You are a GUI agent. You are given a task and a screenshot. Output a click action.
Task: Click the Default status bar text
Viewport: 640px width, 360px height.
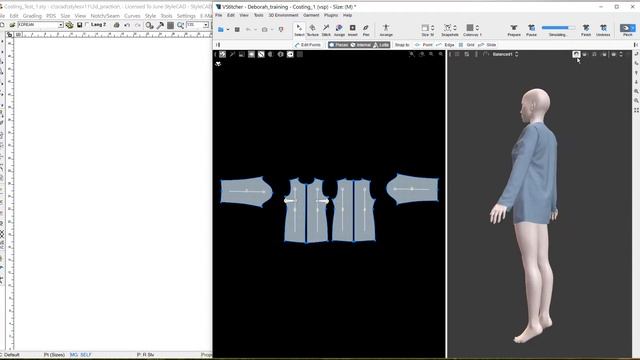click(11, 355)
